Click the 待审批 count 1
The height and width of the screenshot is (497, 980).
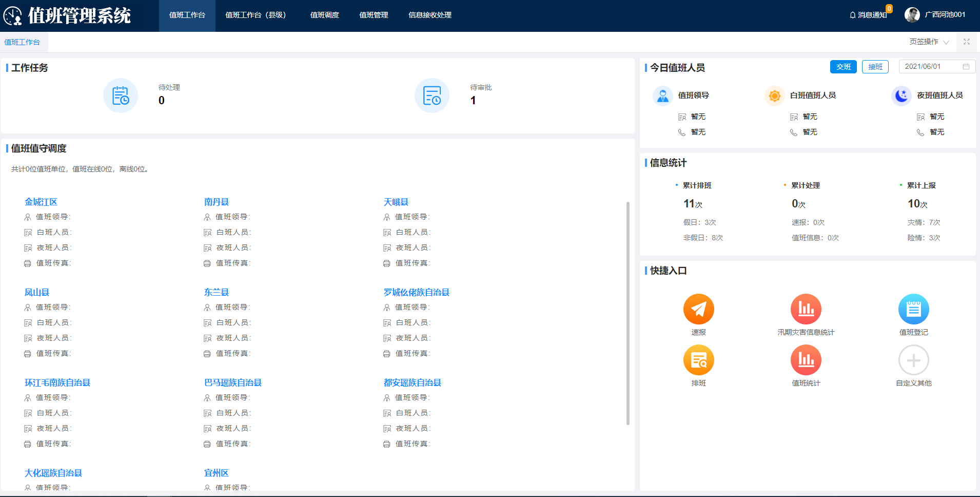point(473,101)
